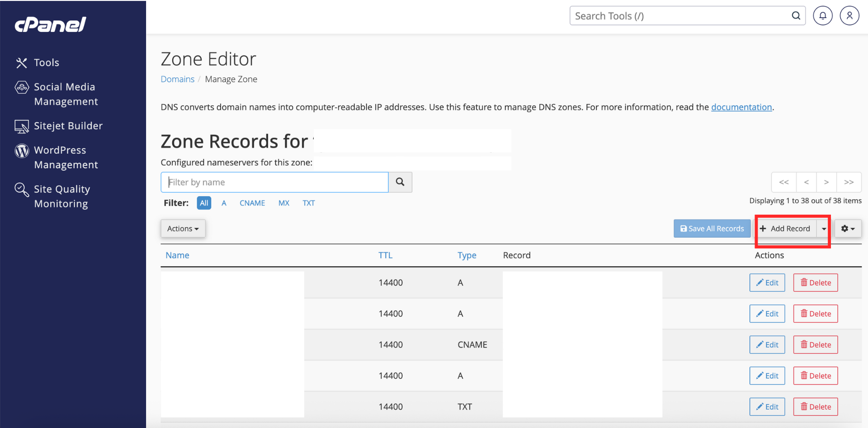Open the gear settings dropdown

click(848, 229)
